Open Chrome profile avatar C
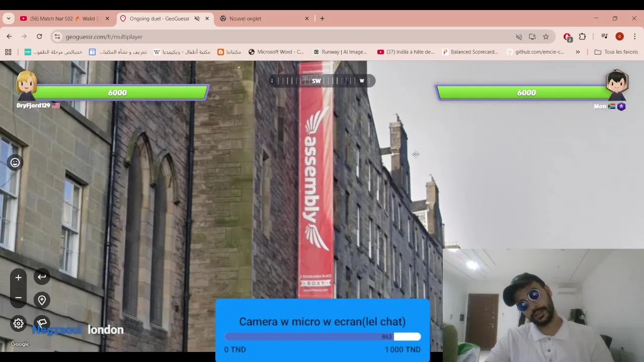The width and height of the screenshot is (644, 362). (x=620, y=37)
